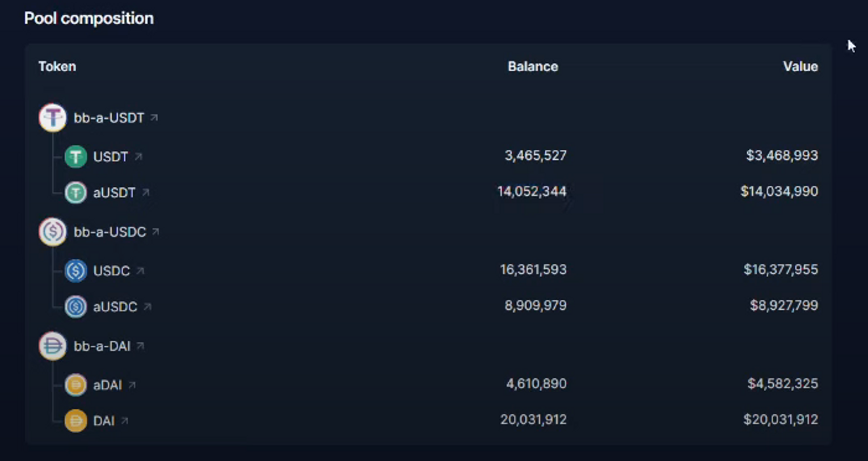Click the bb-a-DAI token logo icon
This screenshot has width=868, height=461.
[x=53, y=346]
